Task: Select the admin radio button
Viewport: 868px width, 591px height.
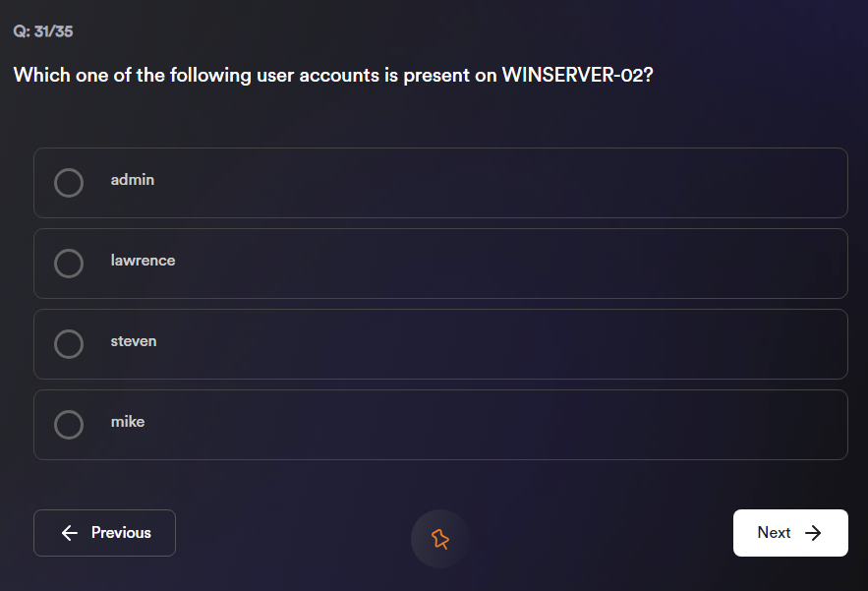Action: (69, 183)
